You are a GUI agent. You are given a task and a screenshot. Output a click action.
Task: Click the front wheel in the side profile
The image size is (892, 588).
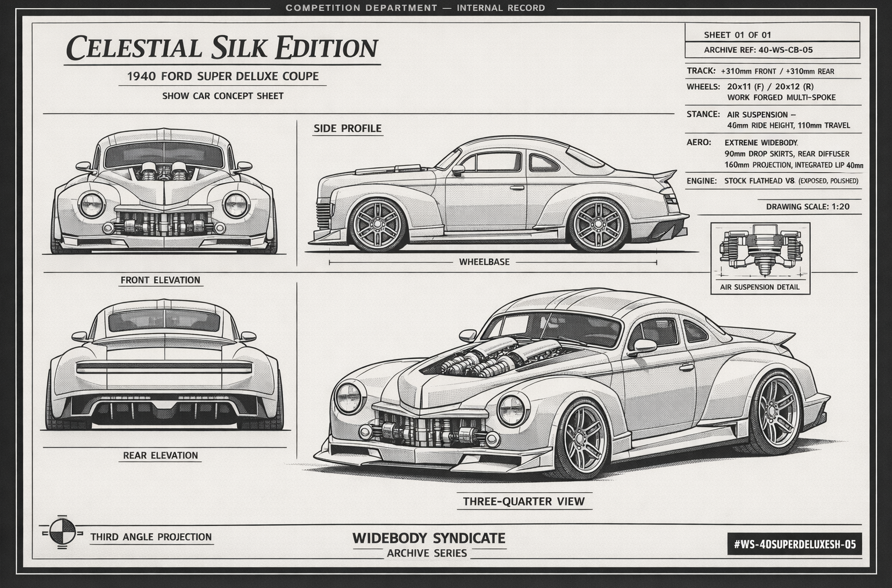point(379,224)
